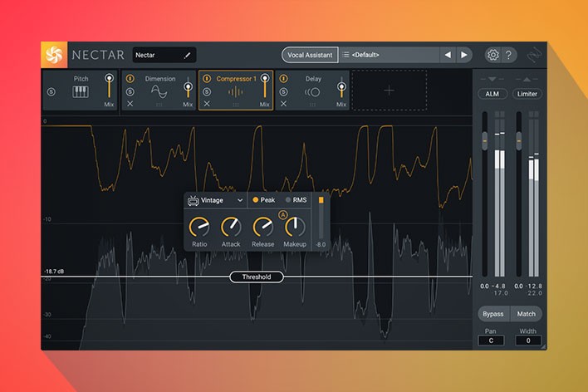Screen dimensions: 588x392
Task: Click the pencil icon to rename preset
Action: point(187,56)
